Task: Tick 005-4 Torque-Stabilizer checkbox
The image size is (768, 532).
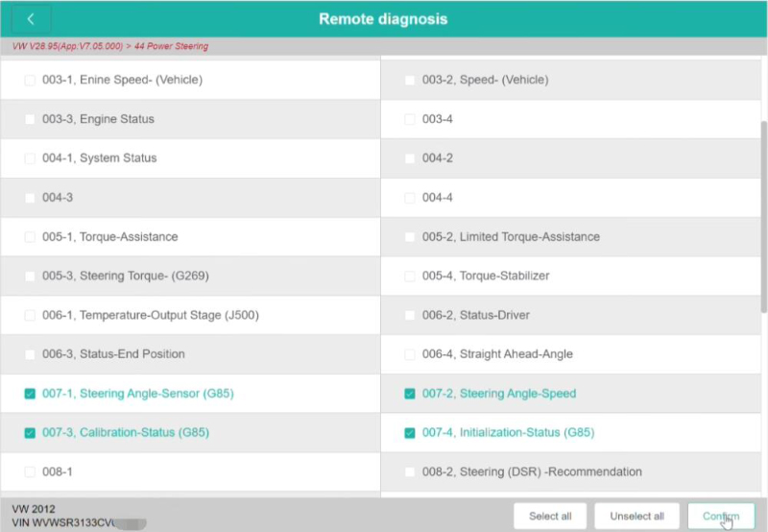Action: click(x=410, y=277)
